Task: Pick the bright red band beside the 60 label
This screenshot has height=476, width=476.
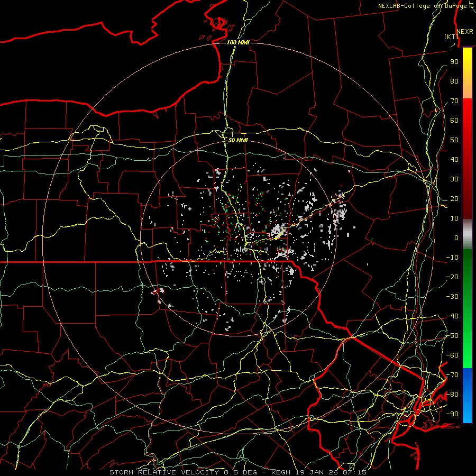Action: click(467, 120)
